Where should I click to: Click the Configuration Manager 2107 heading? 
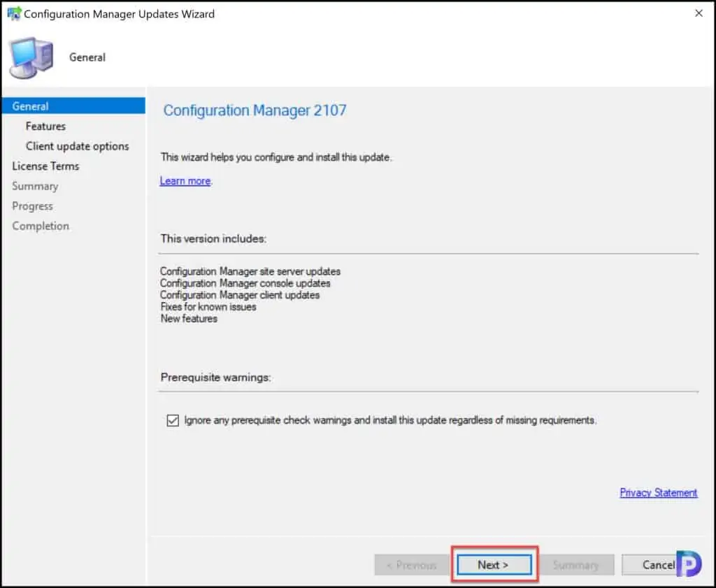pyautogui.click(x=255, y=110)
